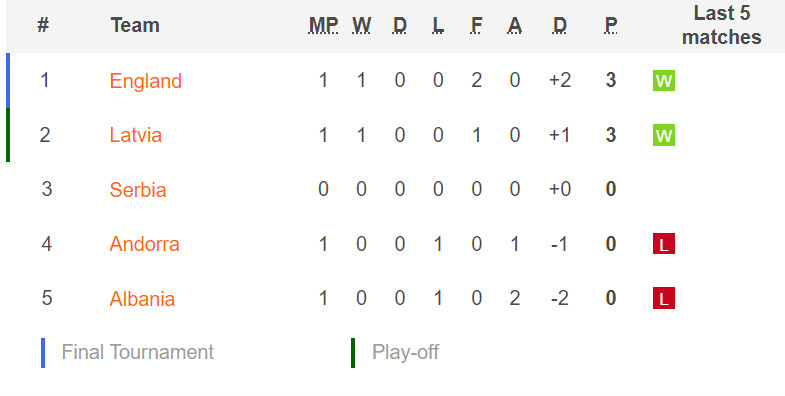This screenshot has height=396, width=785.
Task: Select the Andorra team link
Action: coord(144,244)
